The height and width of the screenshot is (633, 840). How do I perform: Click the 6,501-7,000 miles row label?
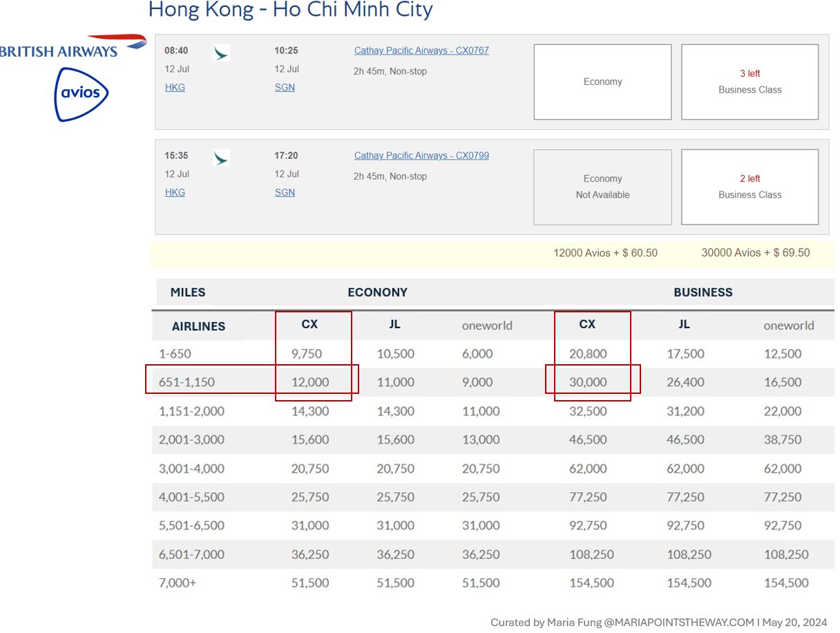[192, 554]
